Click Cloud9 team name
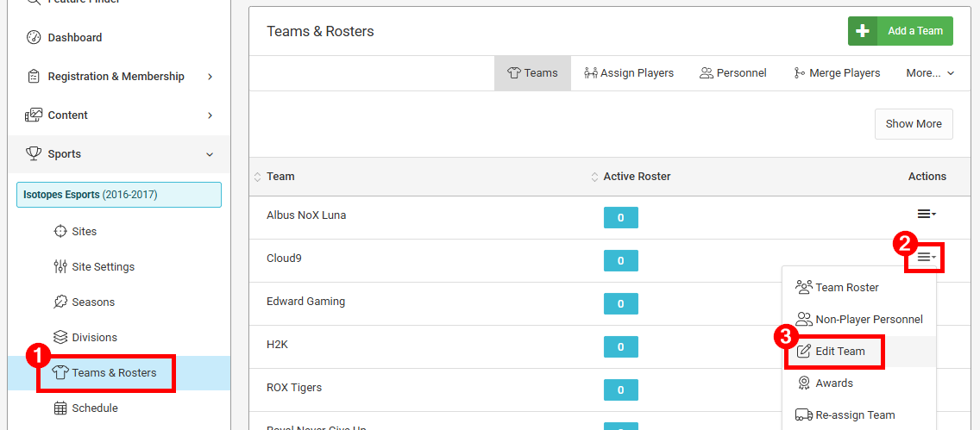 [x=285, y=258]
